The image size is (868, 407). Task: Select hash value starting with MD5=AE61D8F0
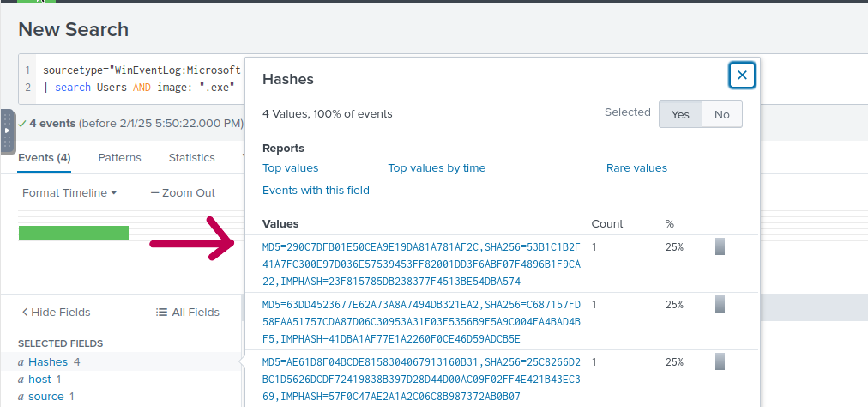pyautogui.click(x=421, y=379)
